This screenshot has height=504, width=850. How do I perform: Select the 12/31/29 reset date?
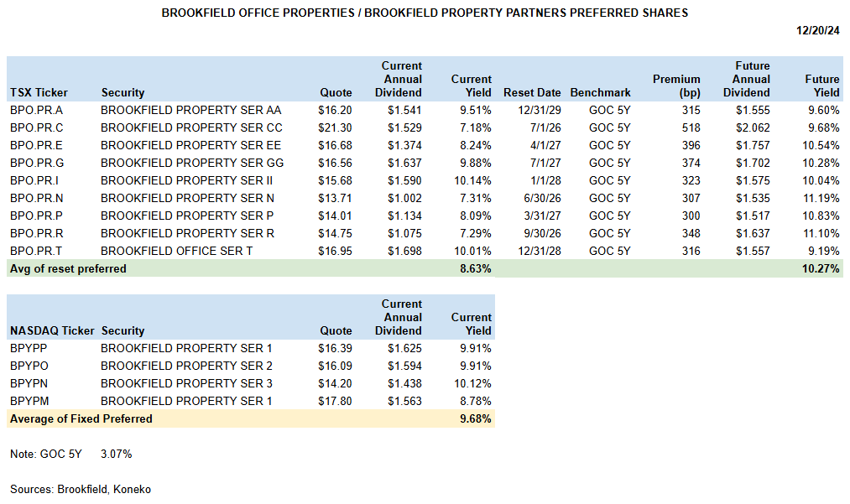pyautogui.click(x=540, y=110)
